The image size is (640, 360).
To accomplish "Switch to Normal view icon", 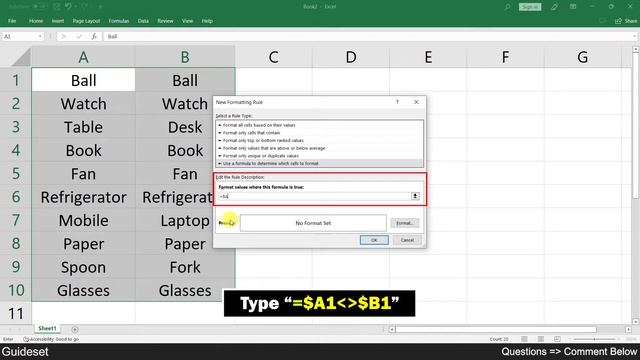I will pos(524,339).
